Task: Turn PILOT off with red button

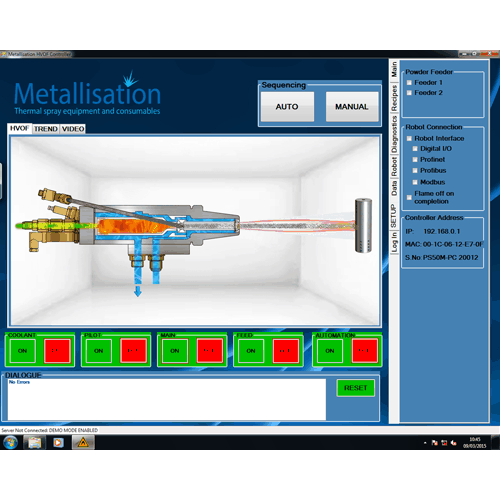Action: click(x=133, y=351)
